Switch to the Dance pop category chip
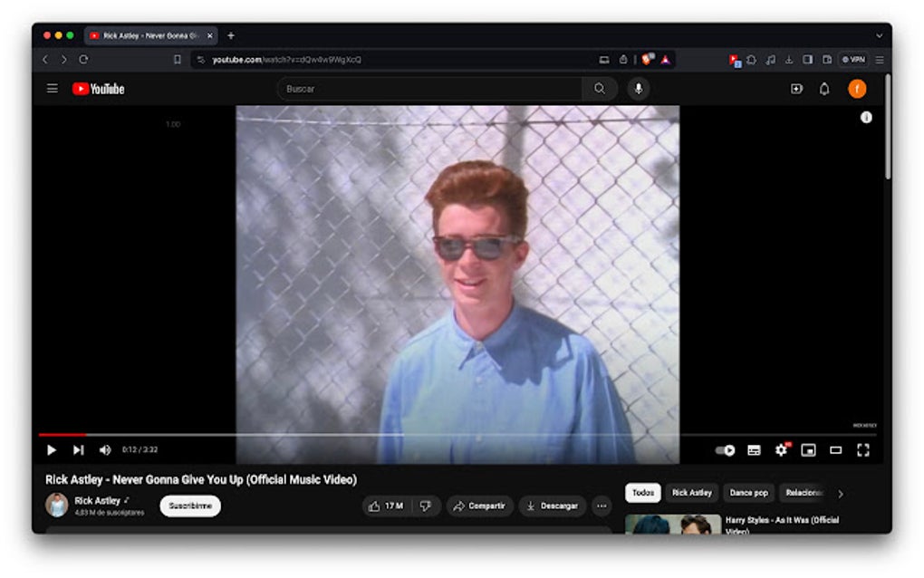Screen dimensions: 924x578 point(747,492)
